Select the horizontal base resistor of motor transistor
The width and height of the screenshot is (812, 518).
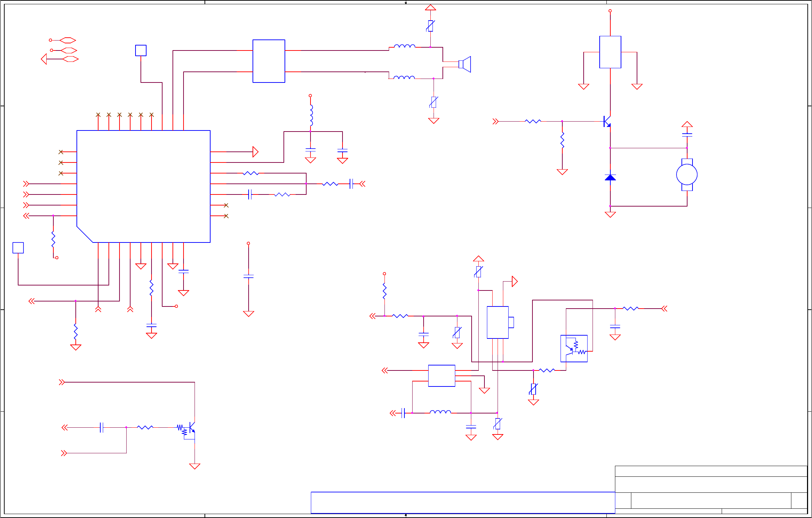pos(533,122)
